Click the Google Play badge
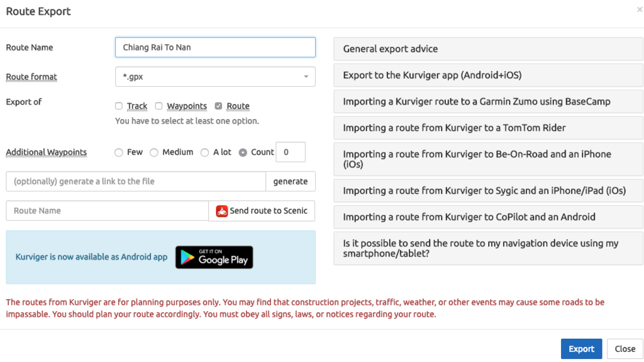644x362 pixels. coord(214,257)
